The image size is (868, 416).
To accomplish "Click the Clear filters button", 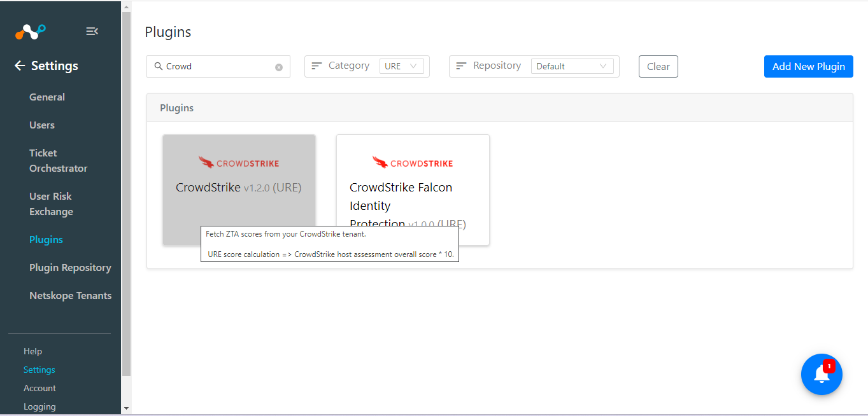I will click(x=658, y=66).
